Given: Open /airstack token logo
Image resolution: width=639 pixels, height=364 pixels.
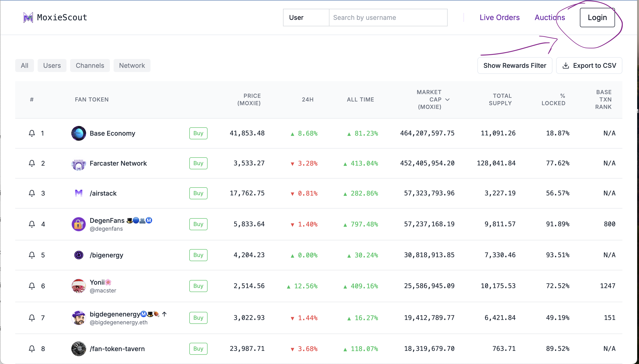Looking at the screenshot, I should pyautogui.click(x=78, y=193).
